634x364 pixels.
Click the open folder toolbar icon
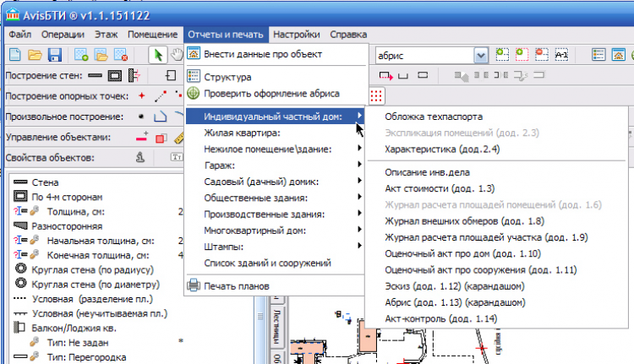pyautogui.click(x=35, y=55)
